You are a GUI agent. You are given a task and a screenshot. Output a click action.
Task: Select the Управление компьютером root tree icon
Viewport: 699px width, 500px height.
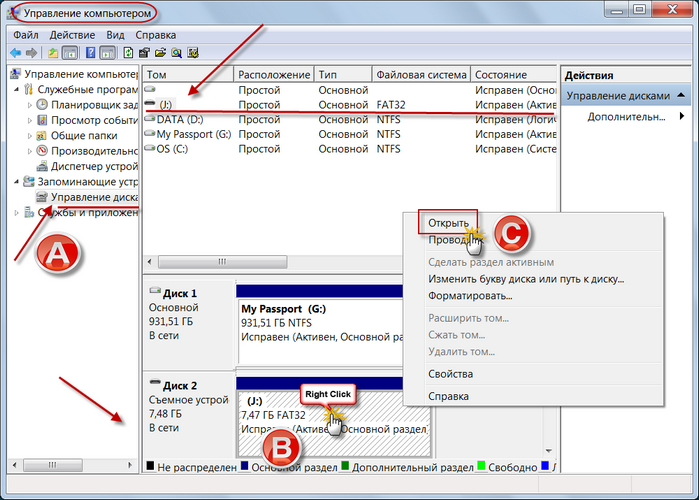[16, 74]
